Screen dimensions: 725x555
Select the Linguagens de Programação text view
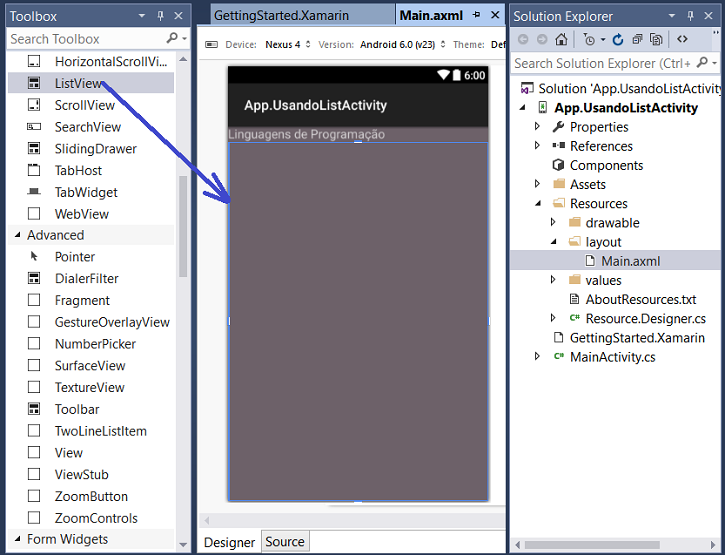click(306, 134)
